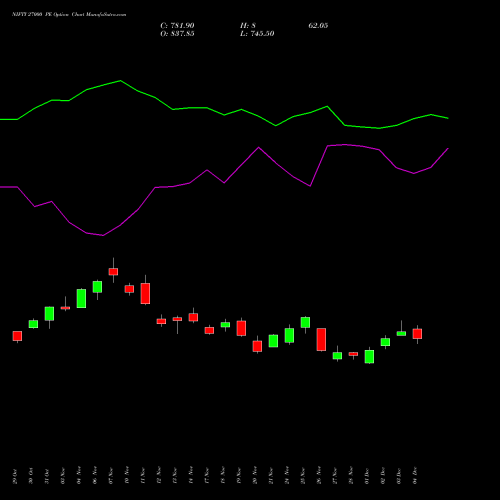Click the red candlestick for 20 Nov
The image size is (500, 500).
coord(257,346)
